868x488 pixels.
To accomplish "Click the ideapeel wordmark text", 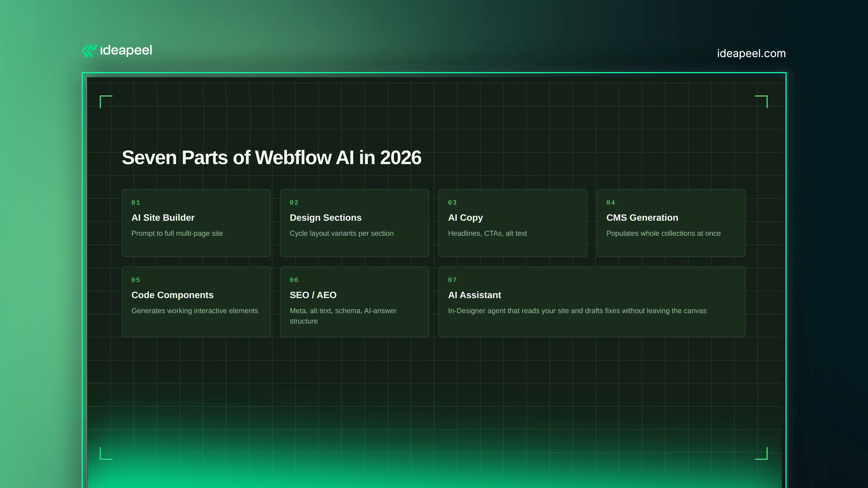I will [126, 51].
